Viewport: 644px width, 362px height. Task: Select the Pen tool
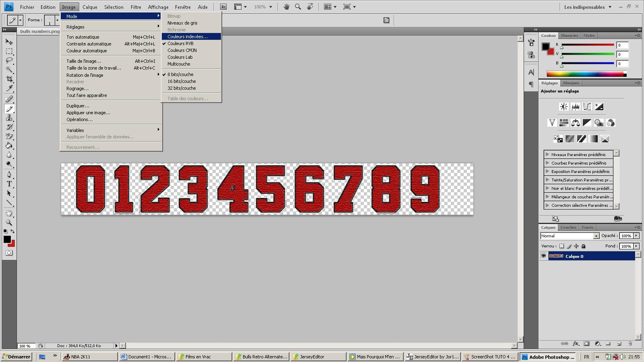(x=9, y=175)
